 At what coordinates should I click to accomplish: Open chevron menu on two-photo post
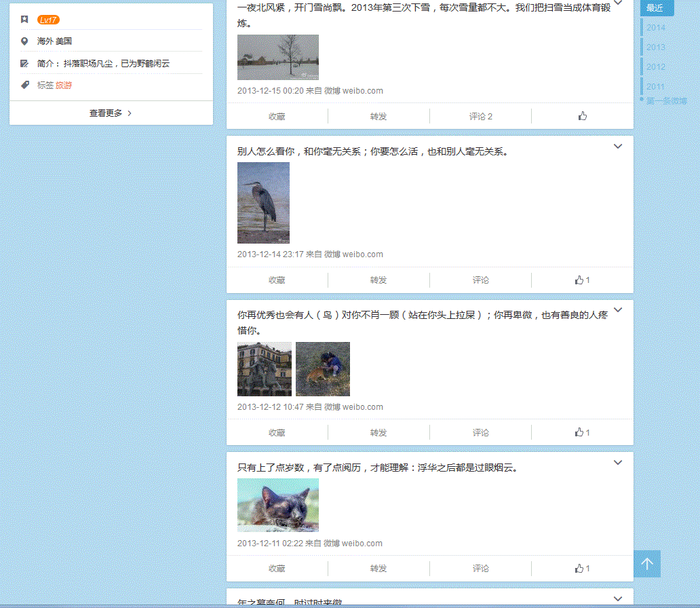click(618, 310)
